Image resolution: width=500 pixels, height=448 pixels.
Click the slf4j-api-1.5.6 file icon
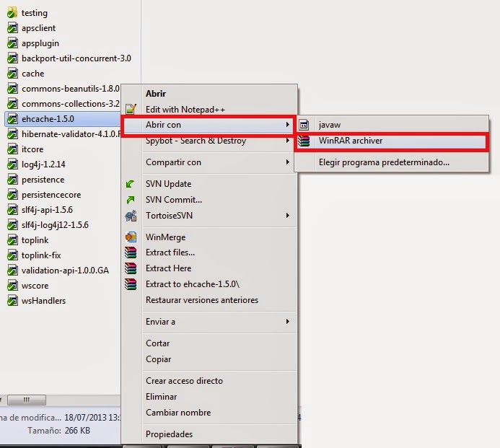pos(12,210)
